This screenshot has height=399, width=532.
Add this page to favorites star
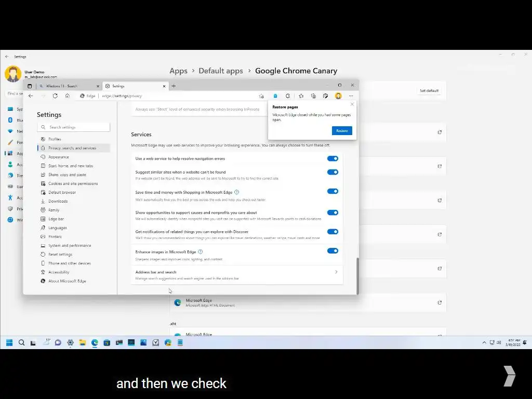coord(261,96)
